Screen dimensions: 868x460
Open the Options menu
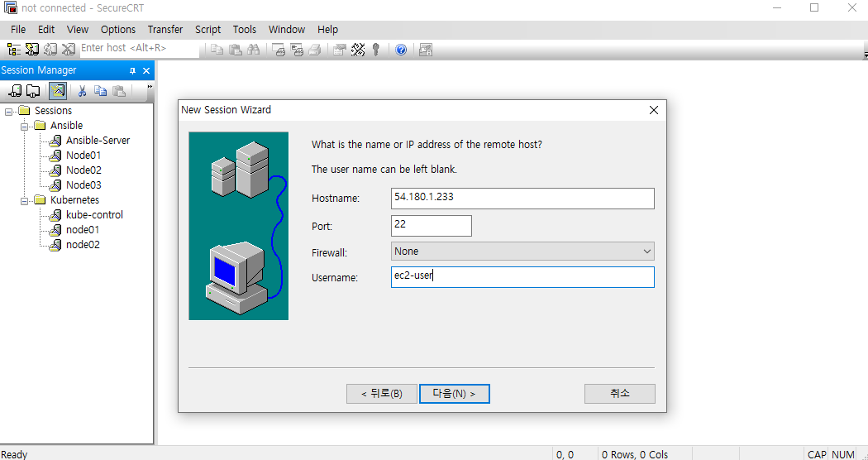(x=118, y=30)
